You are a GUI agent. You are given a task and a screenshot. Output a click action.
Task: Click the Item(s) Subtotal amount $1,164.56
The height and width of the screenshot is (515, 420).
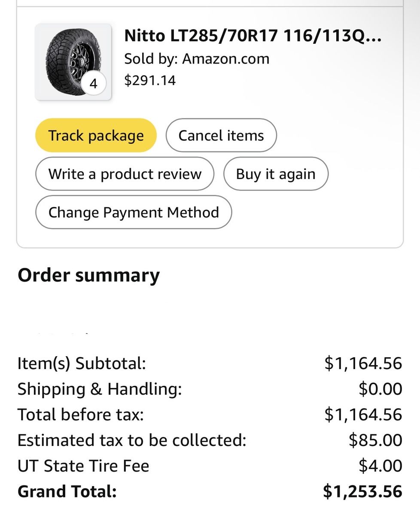pos(363,364)
